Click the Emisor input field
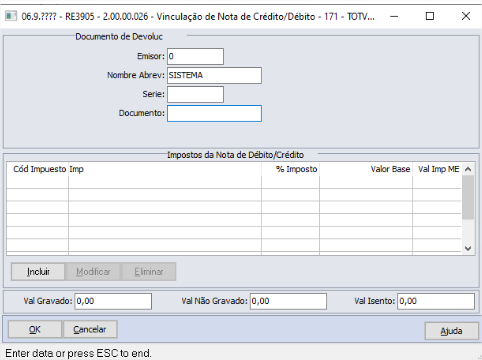 coord(195,56)
